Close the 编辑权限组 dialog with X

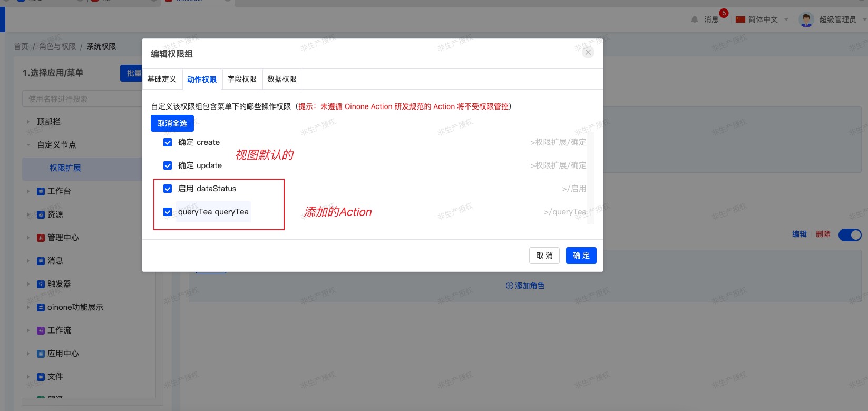pos(588,52)
